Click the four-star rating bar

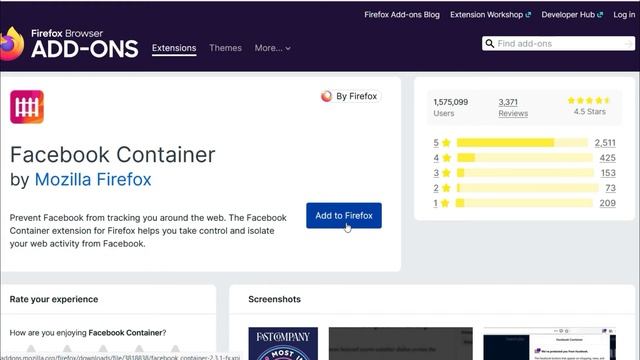[x=524, y=158]
